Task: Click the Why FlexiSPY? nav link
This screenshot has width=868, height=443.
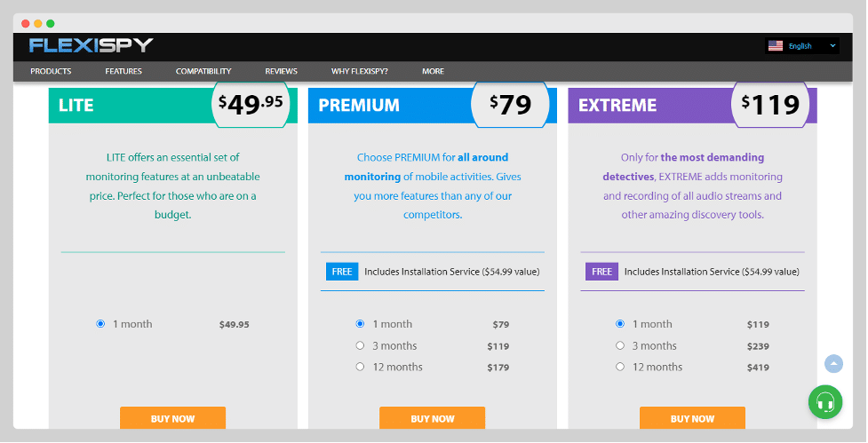Action: [359, 71]
